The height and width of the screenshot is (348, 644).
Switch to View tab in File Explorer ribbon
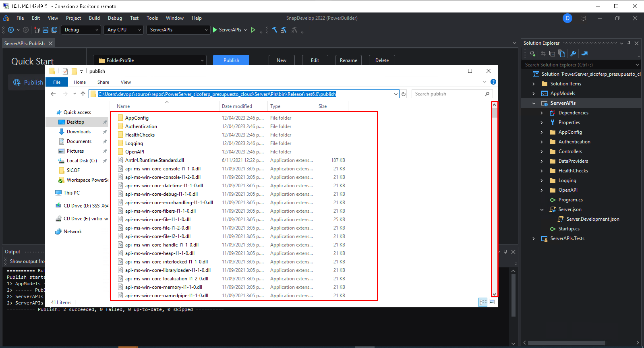pos(126,82)
